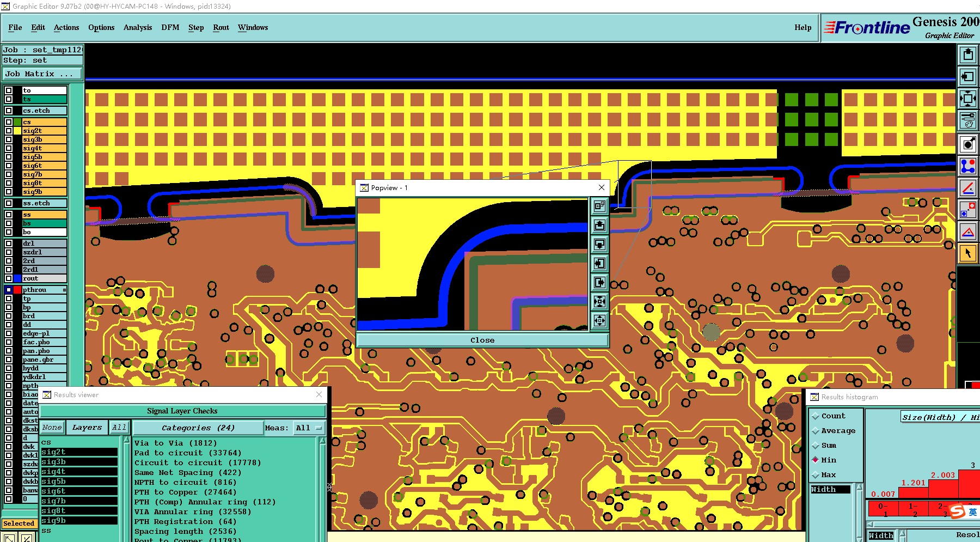Open the display color settings tool icon
980x542 pixels.
tap(967, 120)
